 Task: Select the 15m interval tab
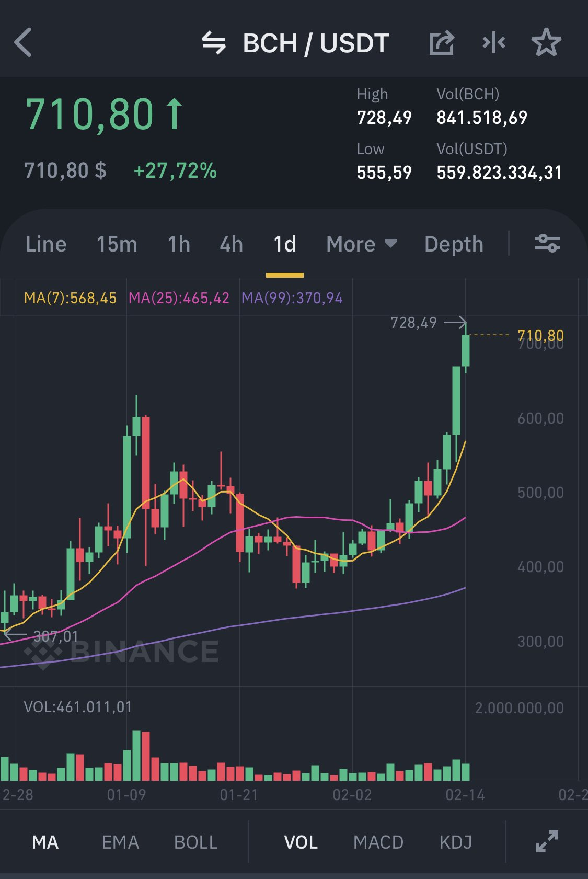click(117, 244)
